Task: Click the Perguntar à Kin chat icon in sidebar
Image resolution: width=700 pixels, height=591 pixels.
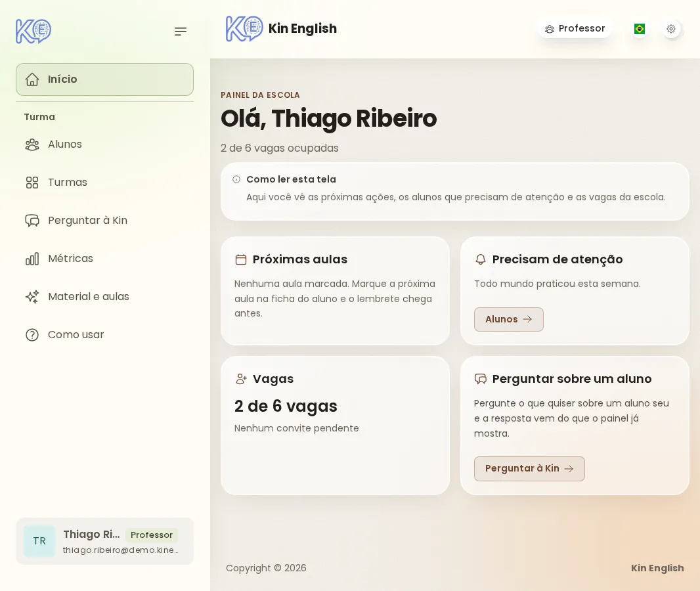Action: [x=32, y=221]
